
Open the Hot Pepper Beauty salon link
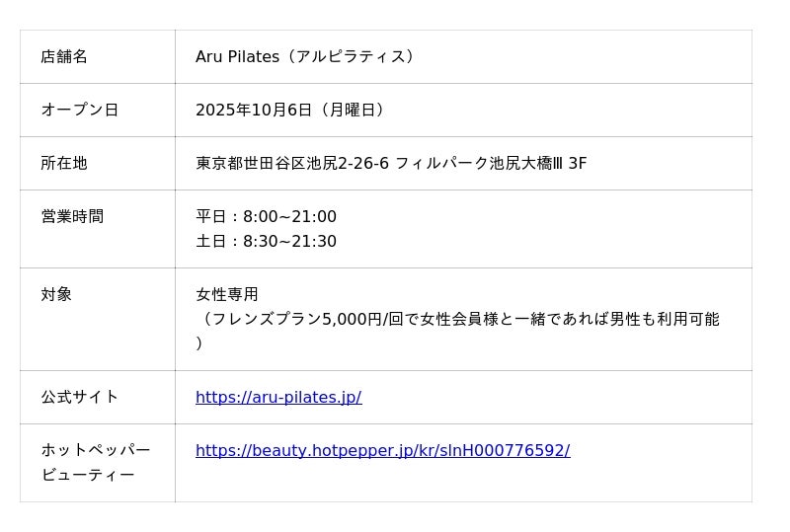[382, 450]
